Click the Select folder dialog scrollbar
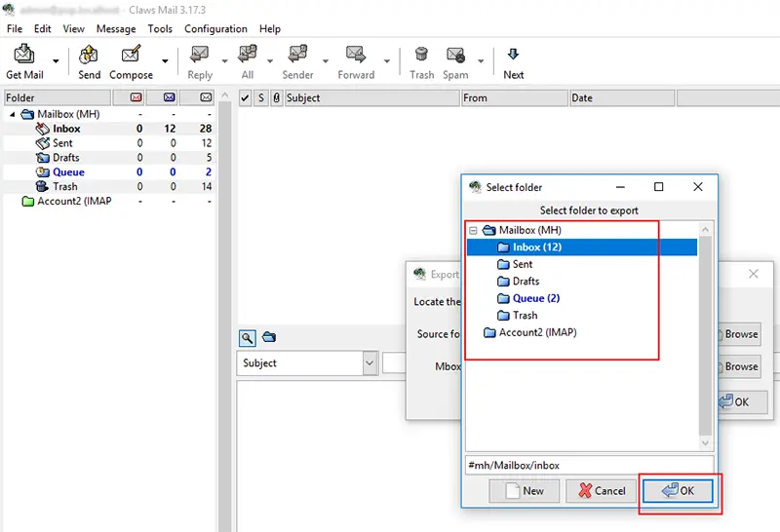This screenshot has width=780, height=532. 705,335
